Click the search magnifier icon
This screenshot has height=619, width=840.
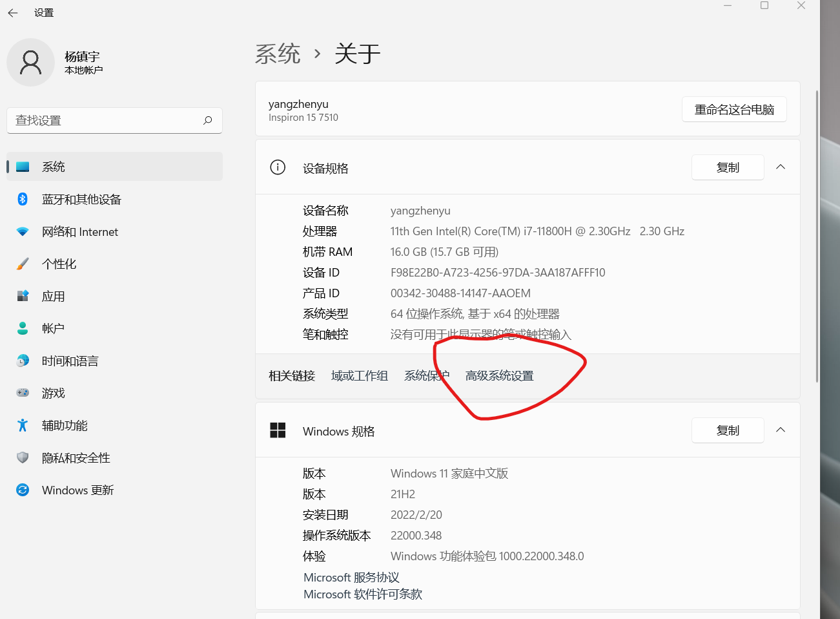[208, 120]
